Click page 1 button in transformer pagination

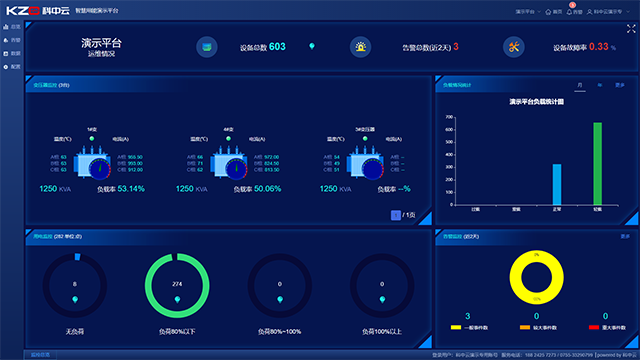coord(396,215)
